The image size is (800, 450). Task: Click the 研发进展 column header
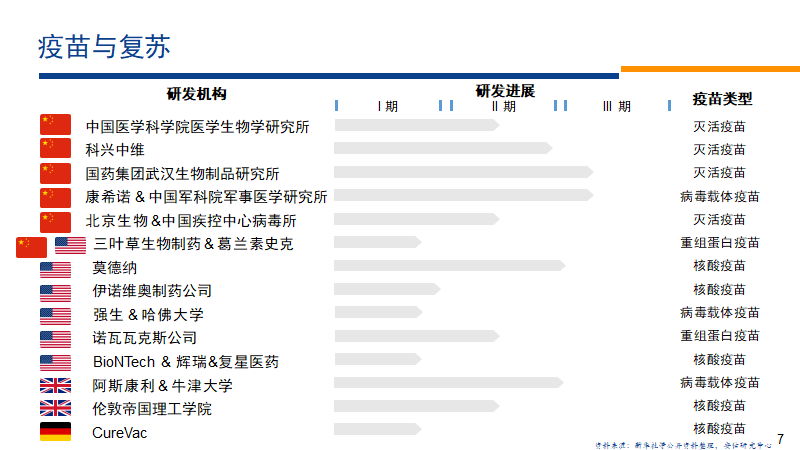click(x=505, y=91)
